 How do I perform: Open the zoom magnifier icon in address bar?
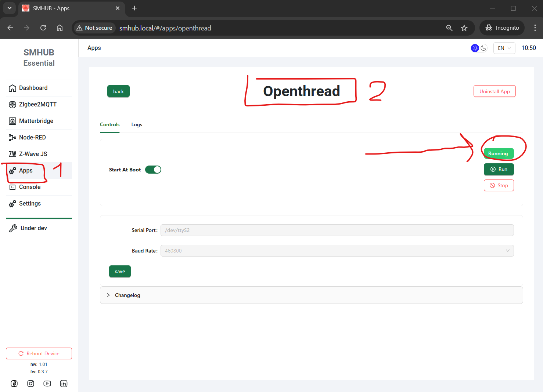coord(449,28)
